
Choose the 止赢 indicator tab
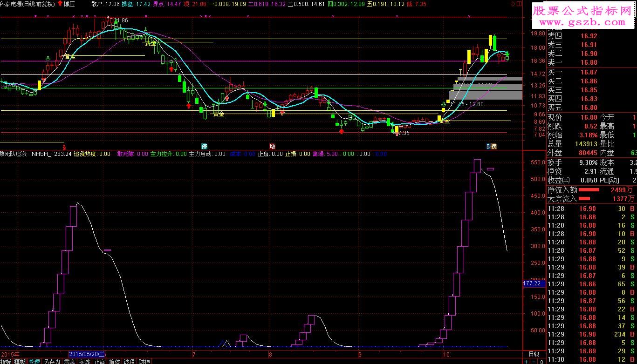point(99,361)
